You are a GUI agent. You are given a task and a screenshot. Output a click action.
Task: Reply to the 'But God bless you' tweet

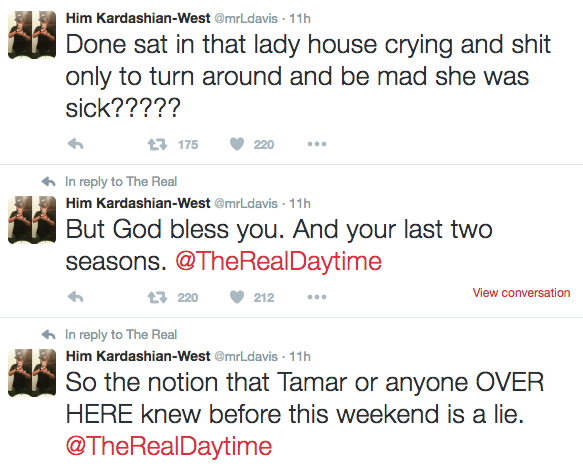[75, 297]
